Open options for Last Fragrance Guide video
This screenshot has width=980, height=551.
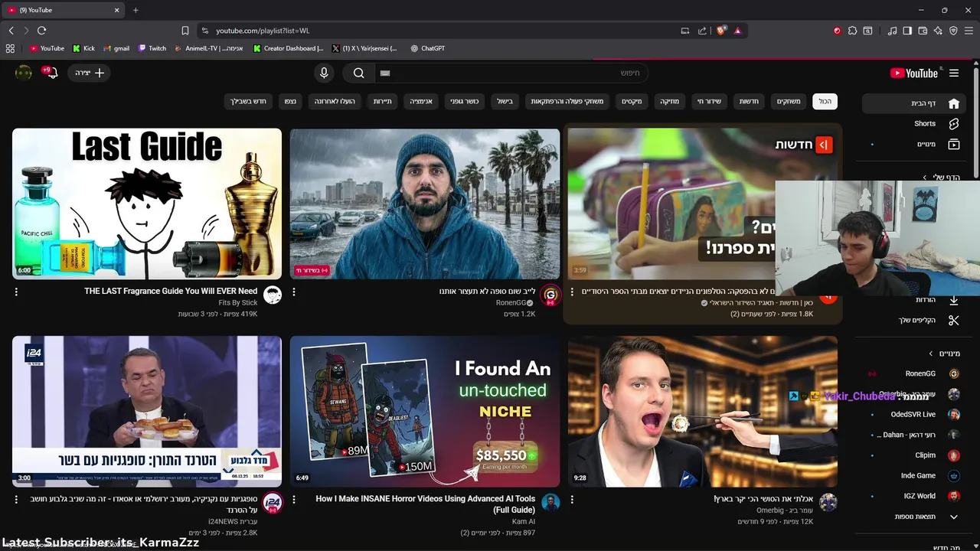coord(16,292)
